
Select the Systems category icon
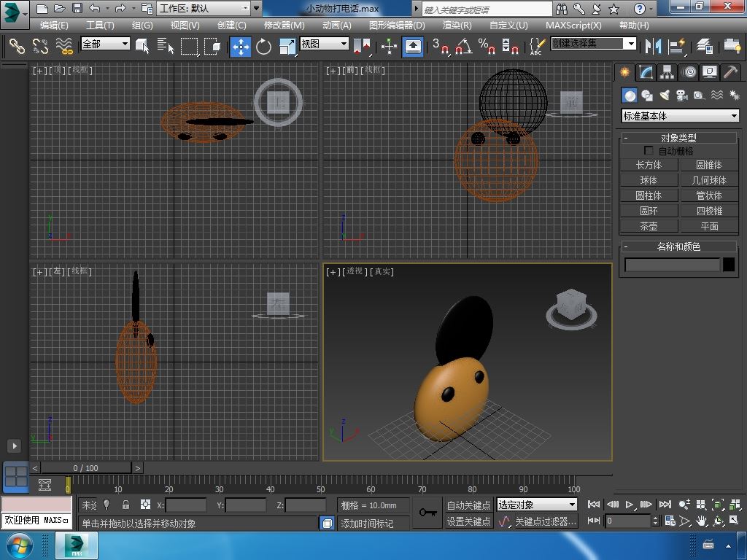(734, 96)
